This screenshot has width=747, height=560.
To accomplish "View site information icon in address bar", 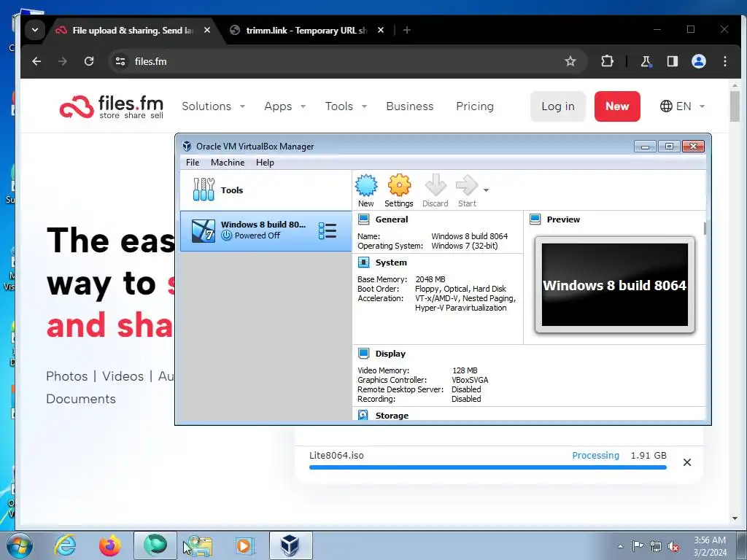I will 120,61.
